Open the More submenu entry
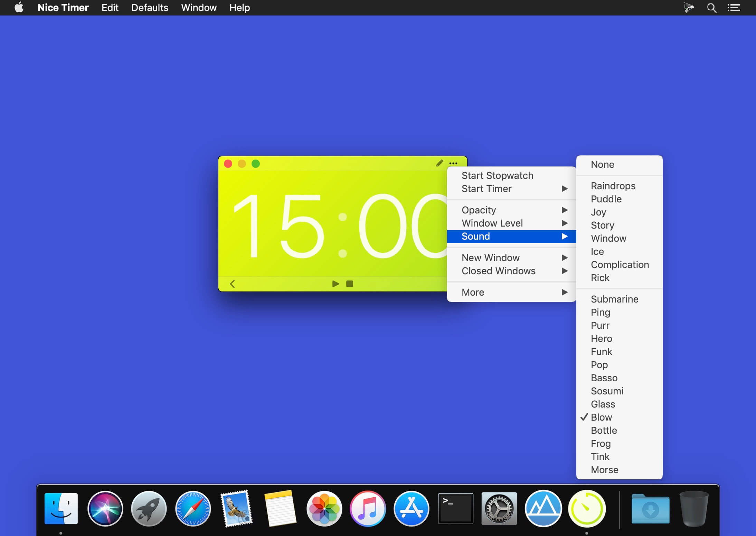 point(511,292)
